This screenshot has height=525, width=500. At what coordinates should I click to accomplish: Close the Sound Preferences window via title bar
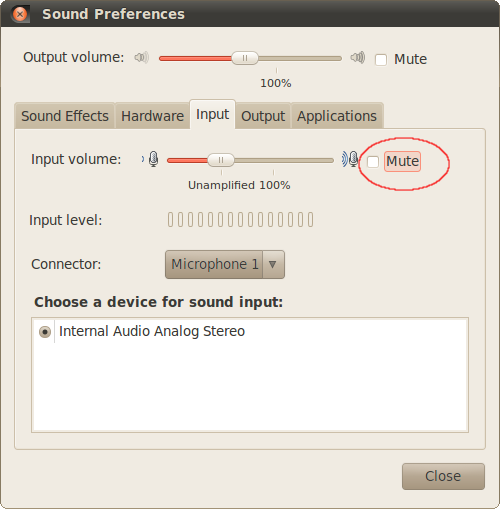[x=20, y=14]
